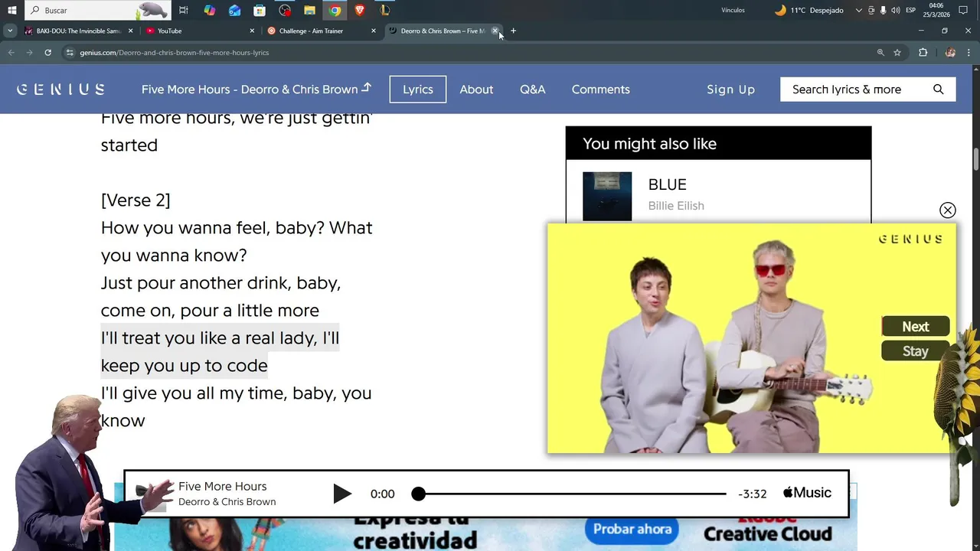Screen dimensions: 980x551
Task: Open the BLUE album thumbnail
Action: click(607, 196)
